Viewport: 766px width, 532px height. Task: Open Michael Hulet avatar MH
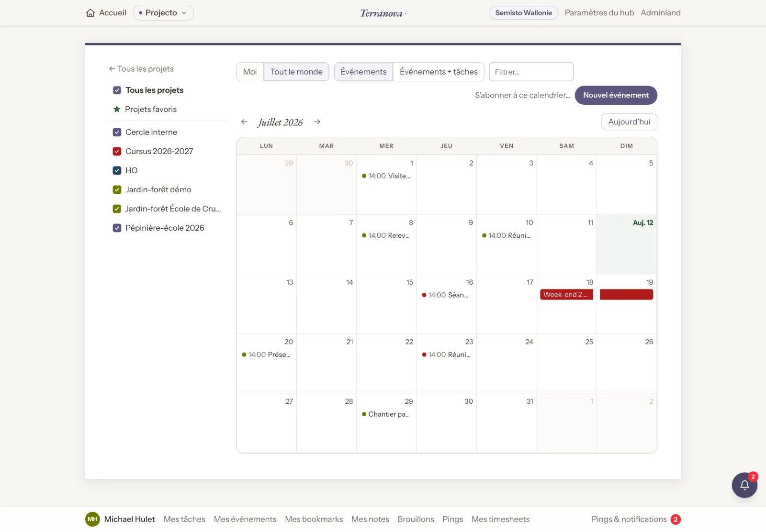click(x=92, y=519)
